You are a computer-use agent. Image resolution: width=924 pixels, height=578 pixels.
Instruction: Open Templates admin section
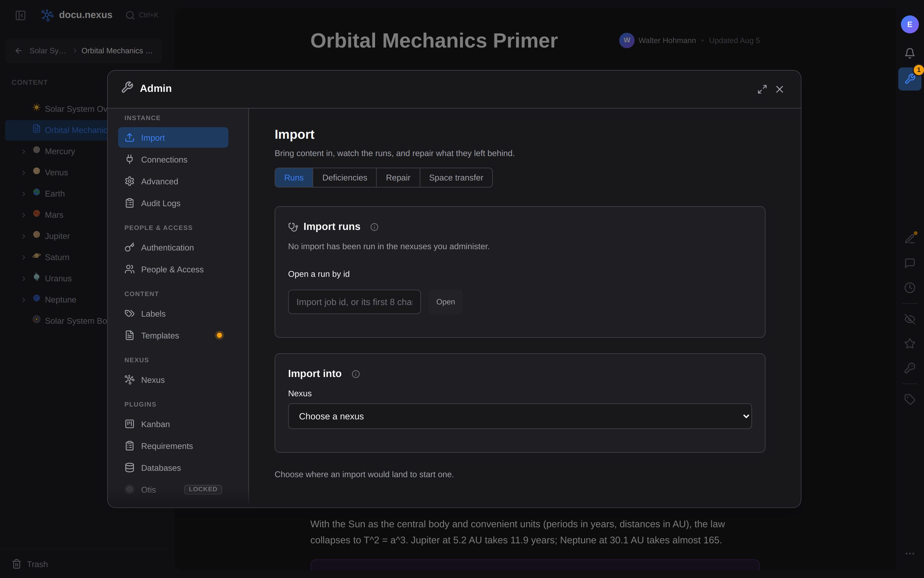173,336
